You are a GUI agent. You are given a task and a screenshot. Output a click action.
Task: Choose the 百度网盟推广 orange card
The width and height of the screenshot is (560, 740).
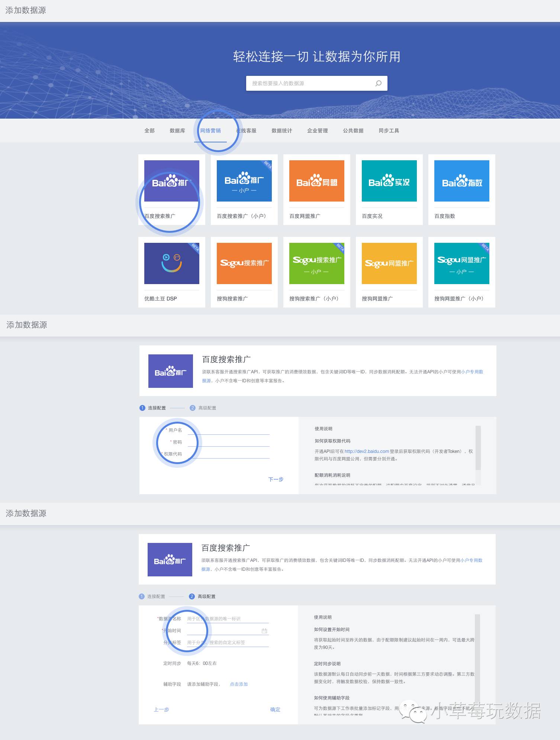point(317,189)
